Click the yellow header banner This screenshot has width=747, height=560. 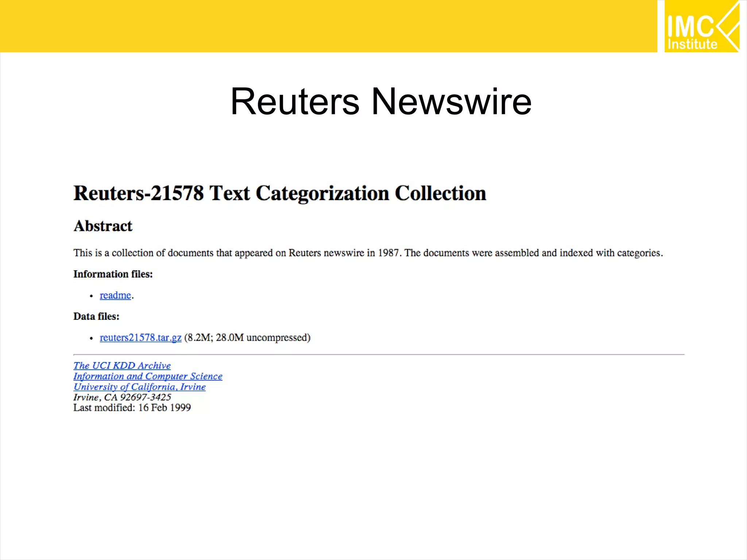click(328, 26)
